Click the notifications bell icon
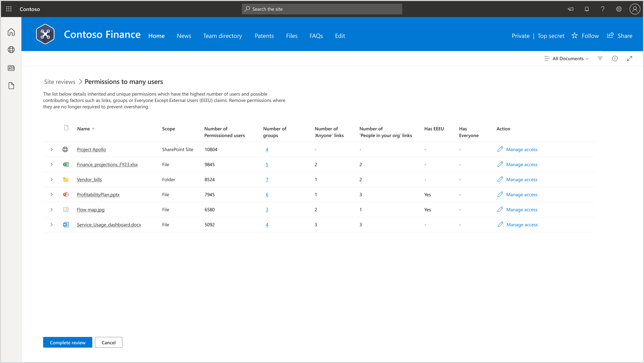Viewport: 644px width, 363px height. [586, 9]
